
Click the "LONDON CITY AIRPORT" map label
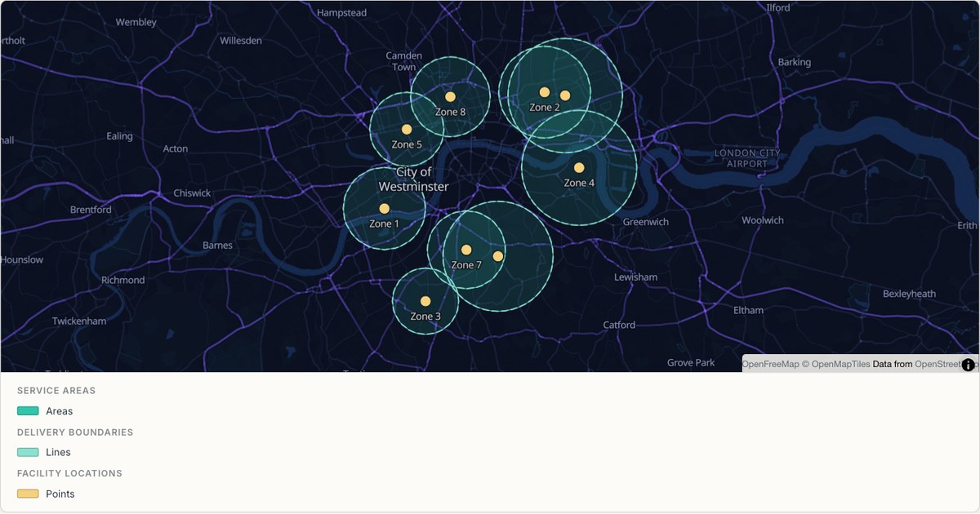pyautogui.click(x=747, y=158)
